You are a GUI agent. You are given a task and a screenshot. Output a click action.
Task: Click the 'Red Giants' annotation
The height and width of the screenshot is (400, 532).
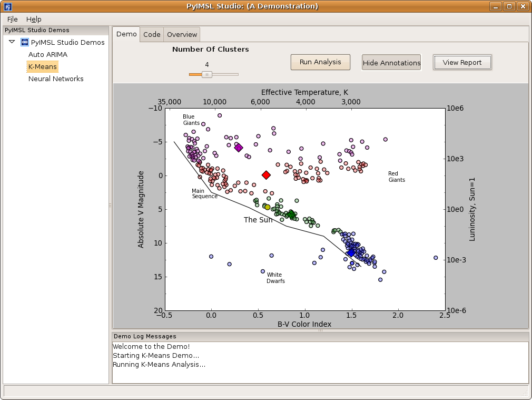tap(397, 177)
